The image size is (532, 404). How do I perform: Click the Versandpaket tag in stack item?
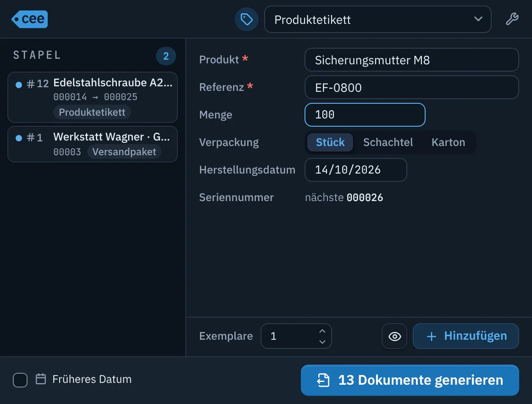[124, 151]
